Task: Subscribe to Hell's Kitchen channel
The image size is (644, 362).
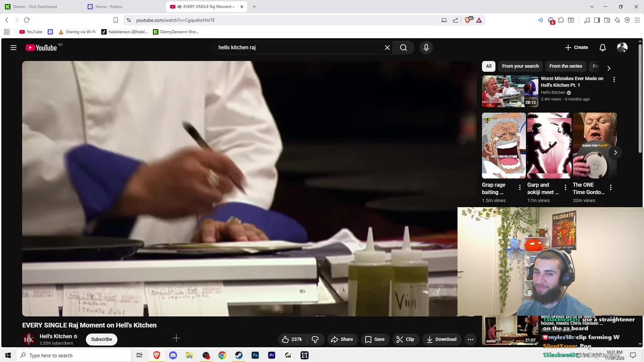Action: point(102,339)
